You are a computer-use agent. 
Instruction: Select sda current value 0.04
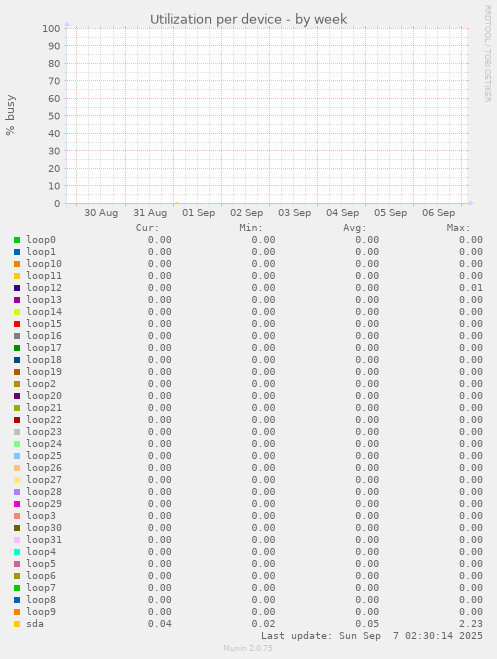pyautogui.click(x=160, y=624)
